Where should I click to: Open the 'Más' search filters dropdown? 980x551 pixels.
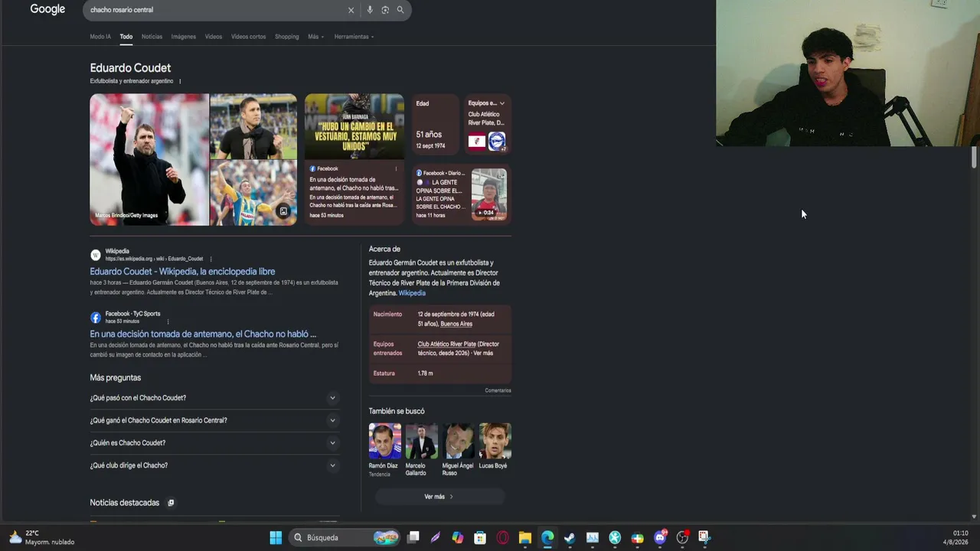pyautogui.click(x=315, y=37)
